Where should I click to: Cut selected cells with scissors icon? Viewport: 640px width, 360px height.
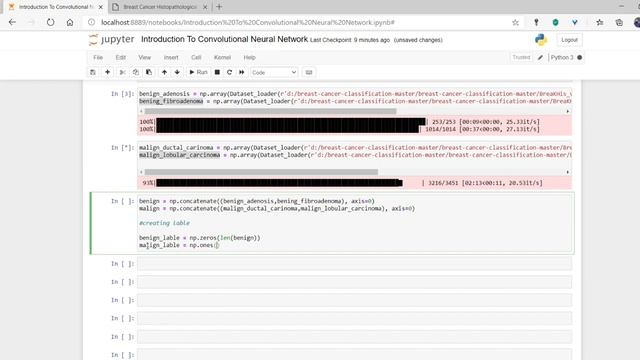click(x=122, y=72)
